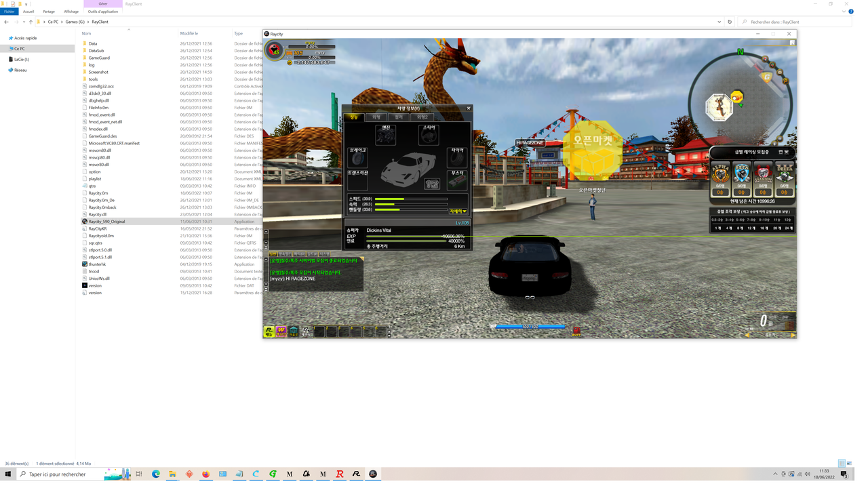
Task: Click the tire part slot
Action: tap(457, 159)
